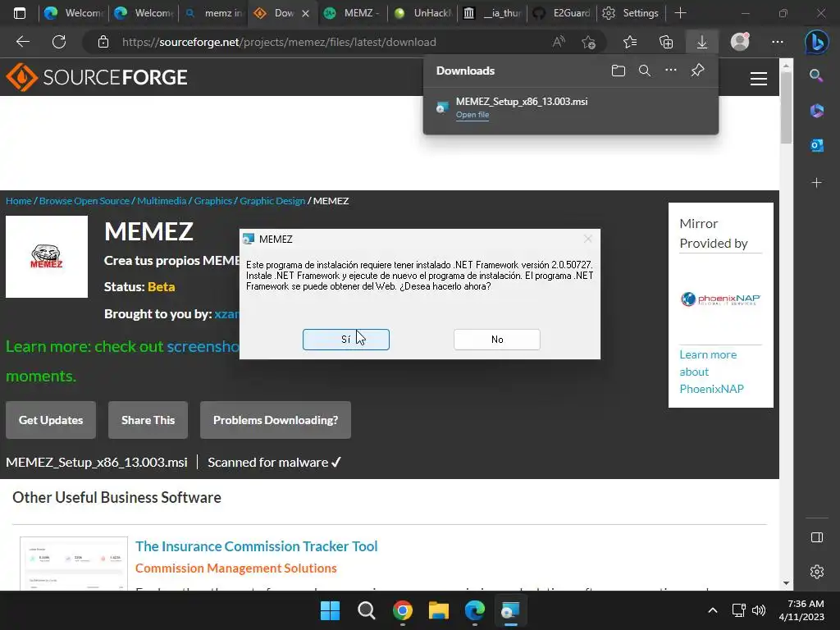
Task: Show hidden tray icons chevron
Action: tap(713, 610)
